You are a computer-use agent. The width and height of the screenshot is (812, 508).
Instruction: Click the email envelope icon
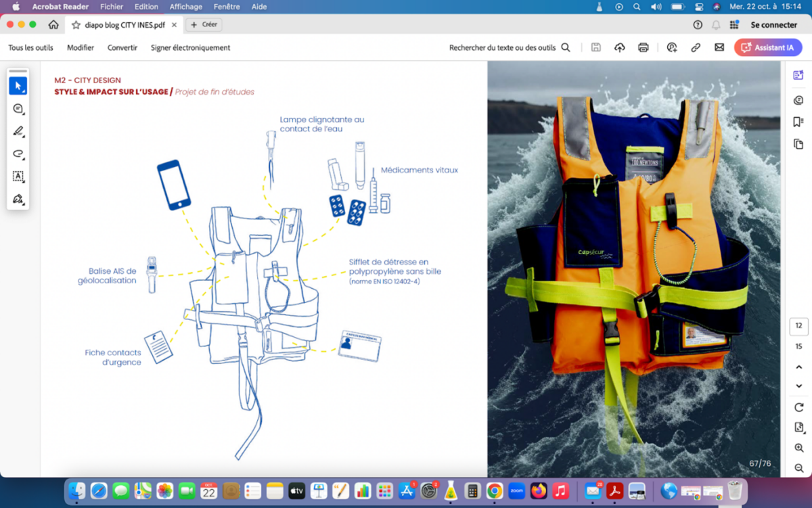click(x=719, y=48)
